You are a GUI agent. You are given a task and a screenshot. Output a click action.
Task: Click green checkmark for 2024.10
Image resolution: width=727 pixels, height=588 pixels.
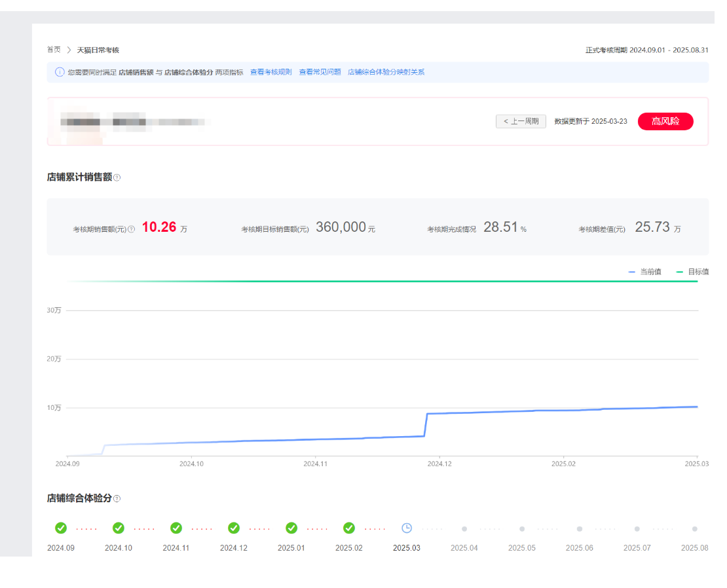[x=119, y=528]
